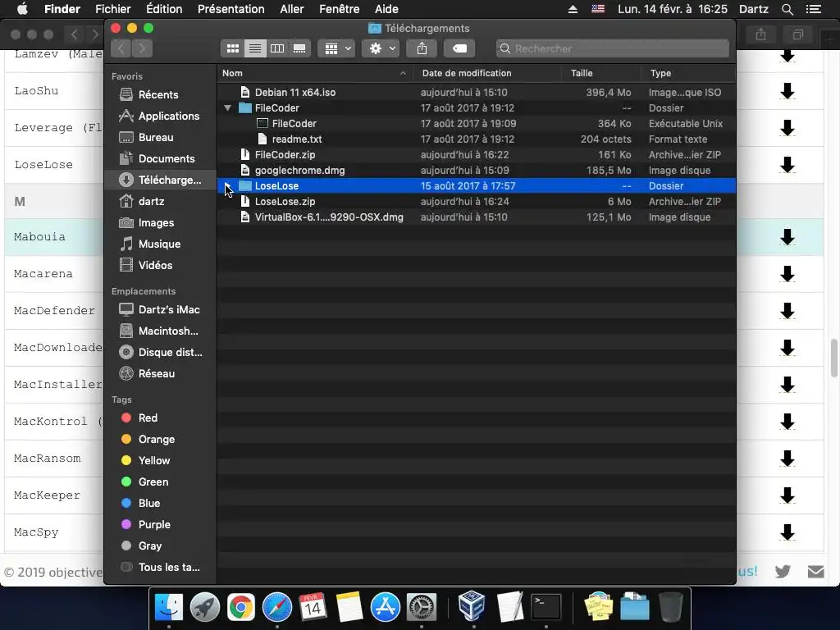Open the Aide menu
Image resolution: width=840 pixels, height=630 pixels.
click(386, 9)
